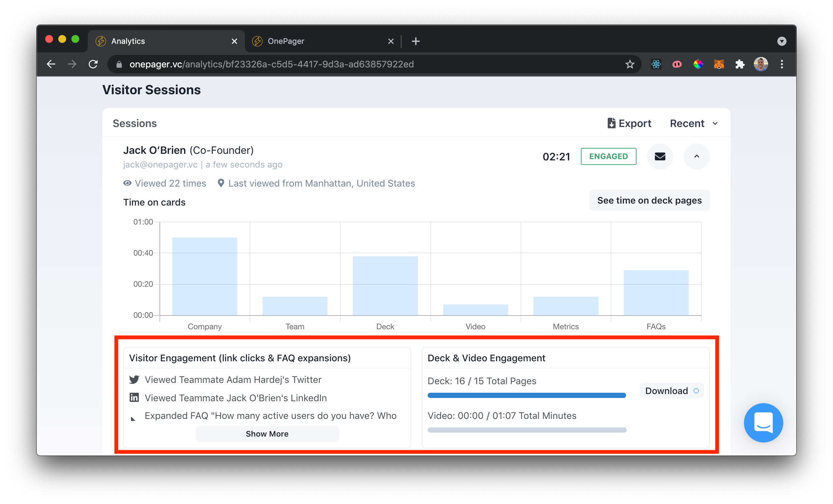Reload the page
833x504 pixels.
[93, 64]
